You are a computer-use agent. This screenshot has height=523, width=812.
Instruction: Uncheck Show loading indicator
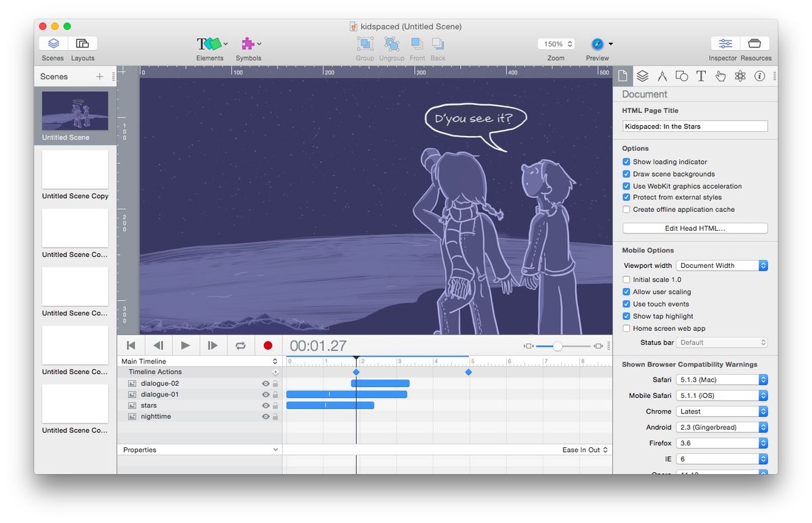(x=626, y=162)
